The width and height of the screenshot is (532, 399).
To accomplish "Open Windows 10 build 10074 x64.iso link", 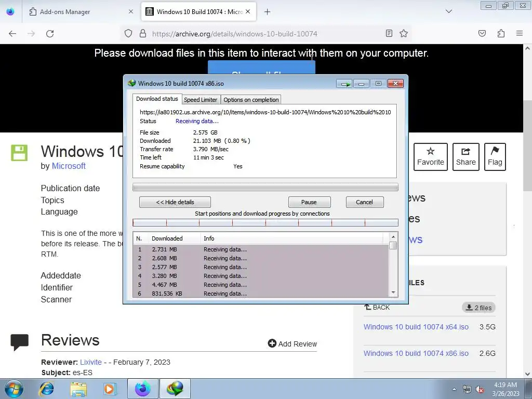I will 416,327.
